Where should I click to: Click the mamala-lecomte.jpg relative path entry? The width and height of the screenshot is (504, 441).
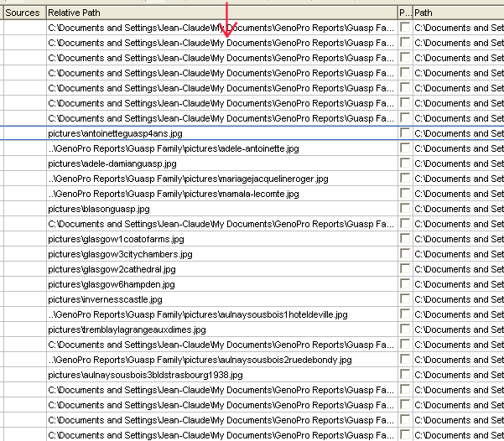[173, 194]
